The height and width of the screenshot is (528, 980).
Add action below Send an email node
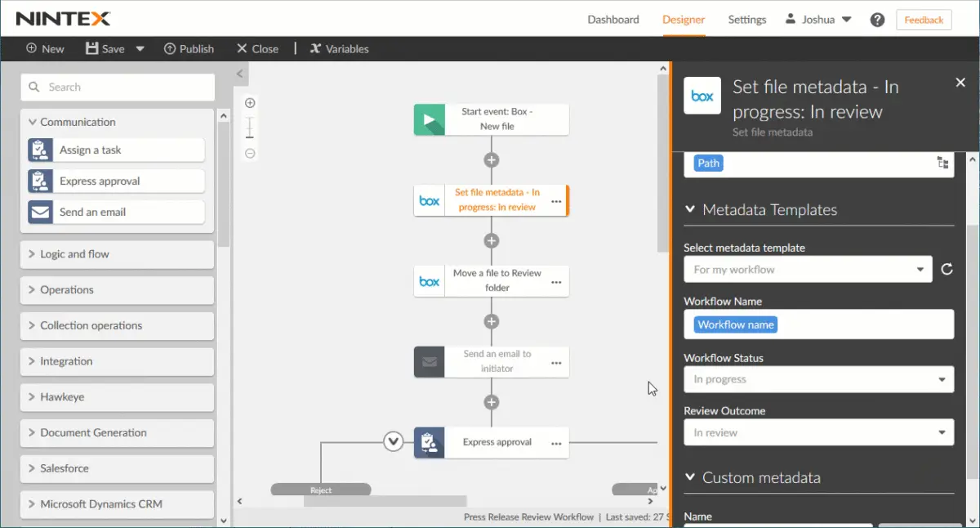491,402
